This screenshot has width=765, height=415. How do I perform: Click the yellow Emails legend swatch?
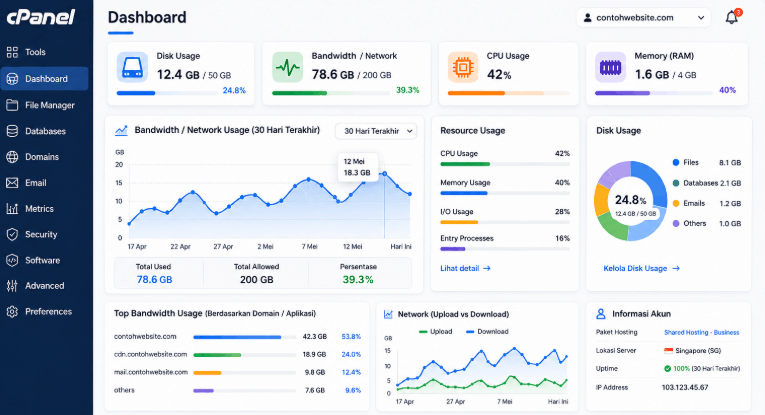tap(676, 203)
